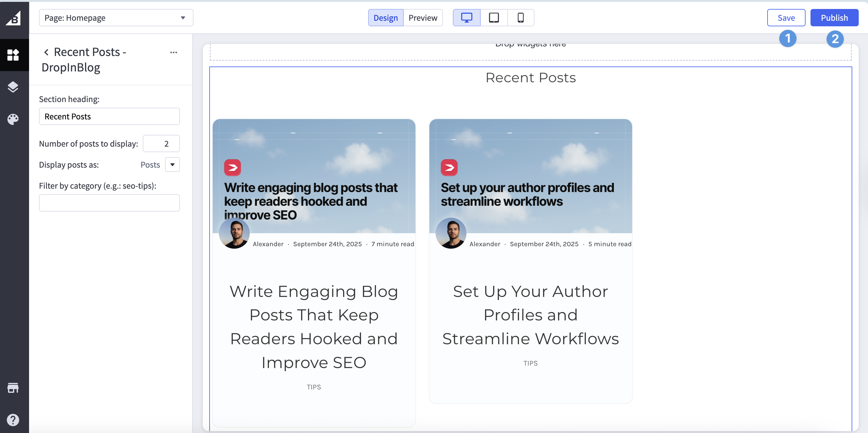Click the Number of posts field
This screenshot has height=433, width=868.
click(x=161, y=144)
